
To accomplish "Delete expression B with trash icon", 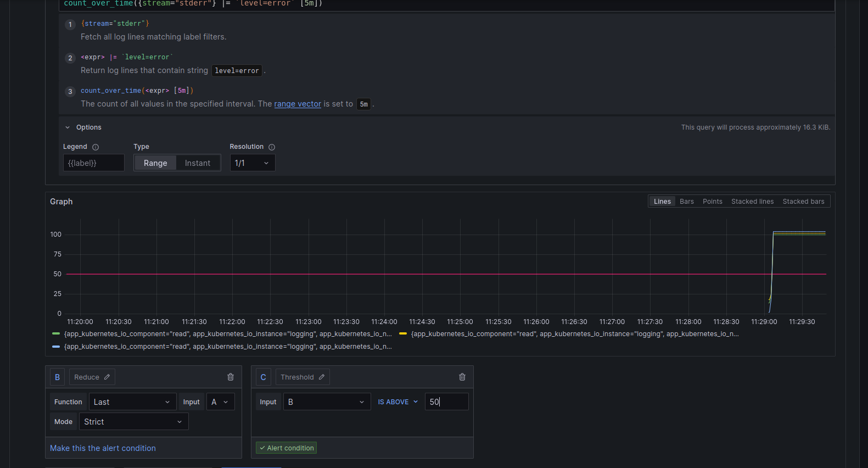I will point(231,377).
